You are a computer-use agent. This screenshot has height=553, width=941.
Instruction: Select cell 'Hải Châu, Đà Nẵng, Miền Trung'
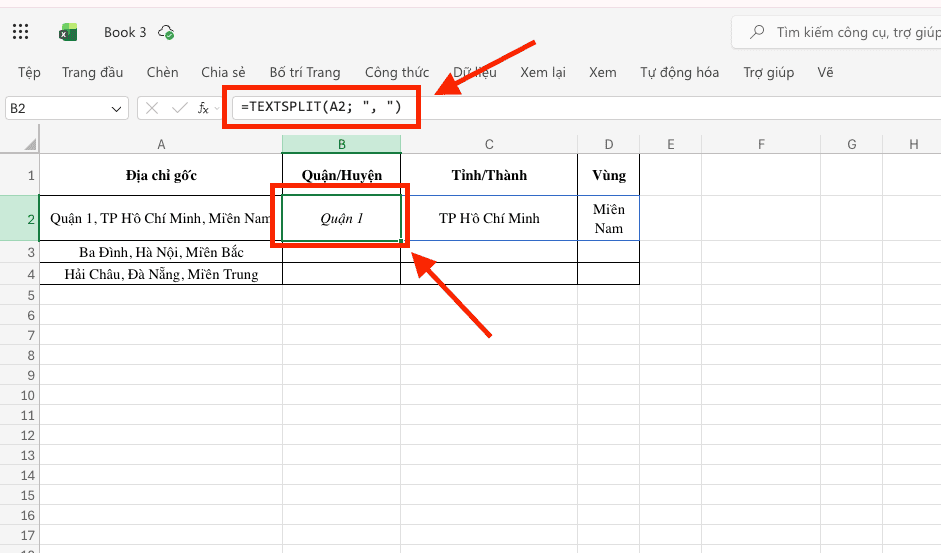coord(161,274)
